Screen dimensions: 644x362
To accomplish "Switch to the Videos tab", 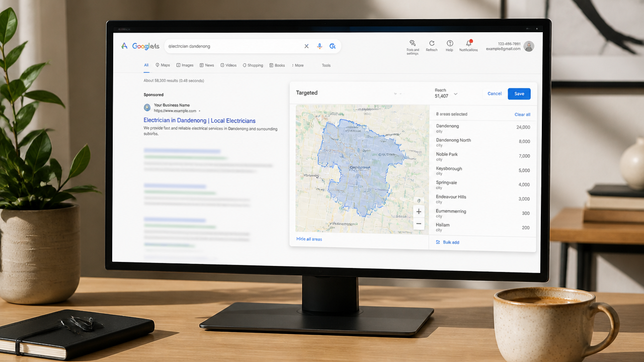I will [228, 65].
